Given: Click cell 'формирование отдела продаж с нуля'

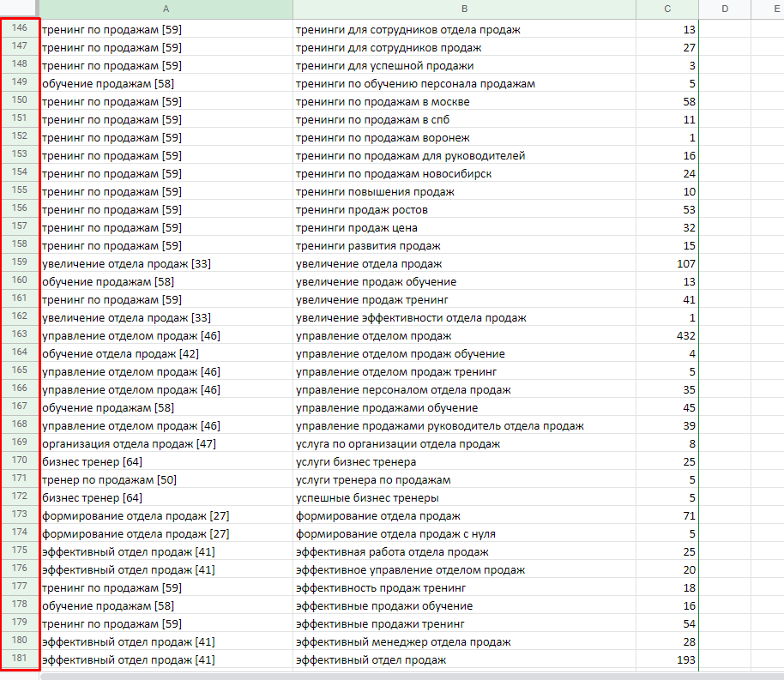Looking at the screenshot, I should (x=464, y=534).
